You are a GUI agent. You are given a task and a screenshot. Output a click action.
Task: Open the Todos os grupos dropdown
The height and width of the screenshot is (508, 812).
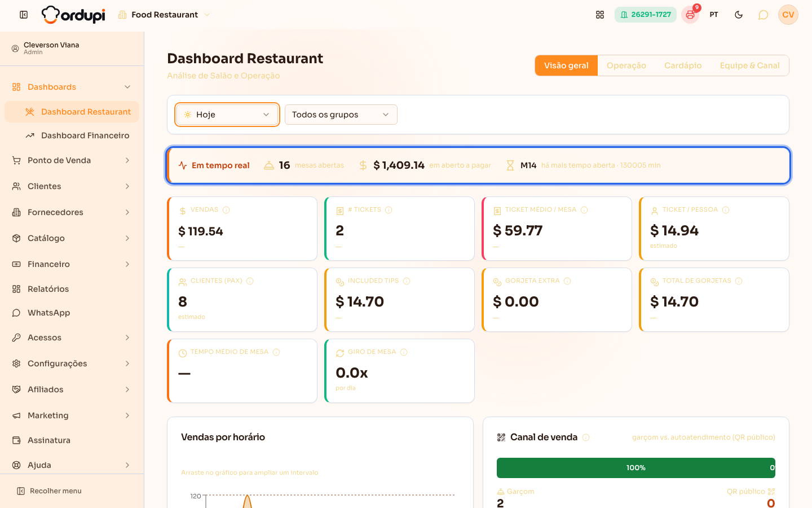(x=341, y=115)
